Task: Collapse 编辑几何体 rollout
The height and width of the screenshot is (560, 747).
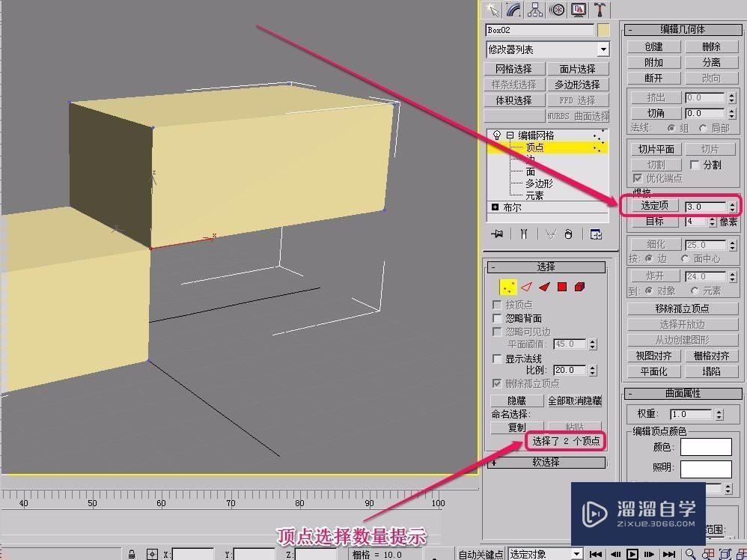Action: 683,29
